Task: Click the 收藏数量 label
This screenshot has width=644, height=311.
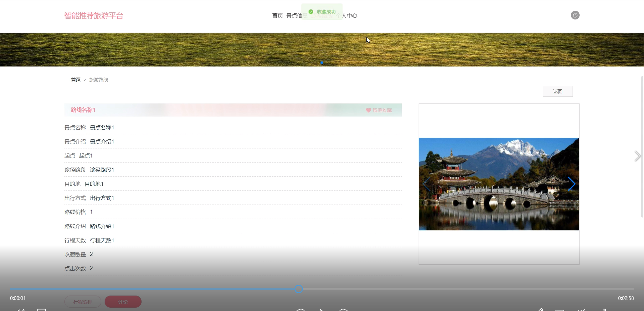Action: click(x=75, y=254)
